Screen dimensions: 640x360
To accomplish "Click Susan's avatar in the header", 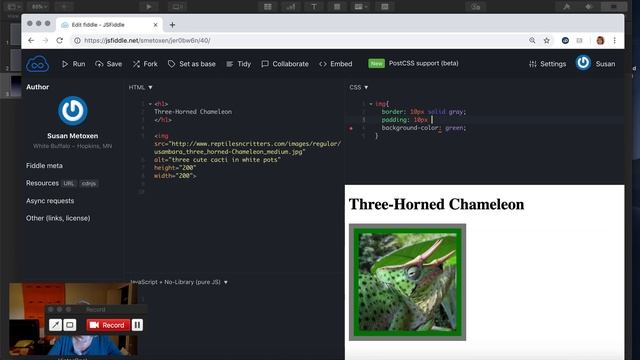I will [x=583, y=63].
